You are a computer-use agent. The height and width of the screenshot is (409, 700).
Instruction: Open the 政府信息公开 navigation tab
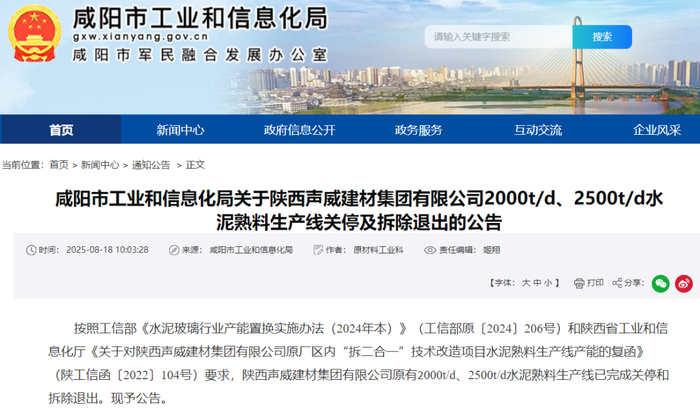[300, 130]
